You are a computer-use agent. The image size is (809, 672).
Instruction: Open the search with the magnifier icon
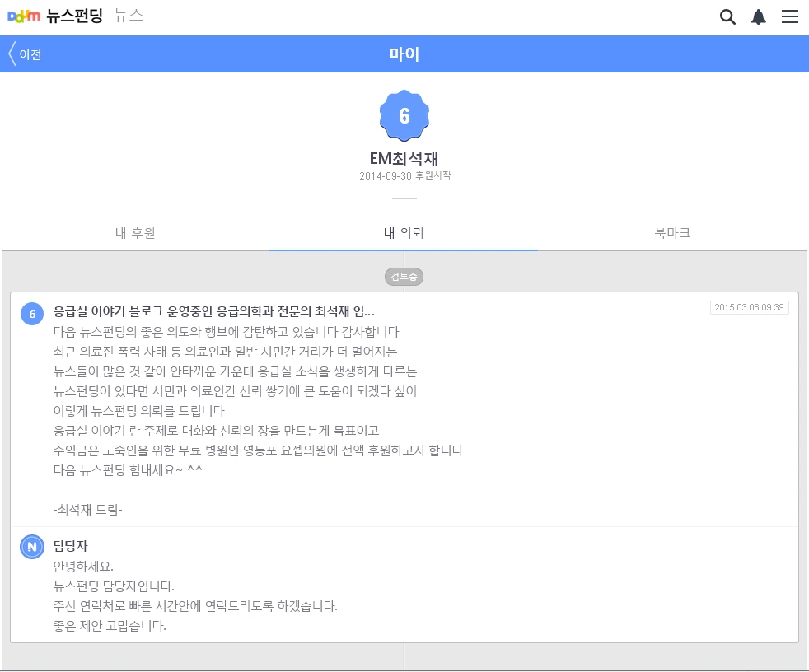[x=727, y=16]
